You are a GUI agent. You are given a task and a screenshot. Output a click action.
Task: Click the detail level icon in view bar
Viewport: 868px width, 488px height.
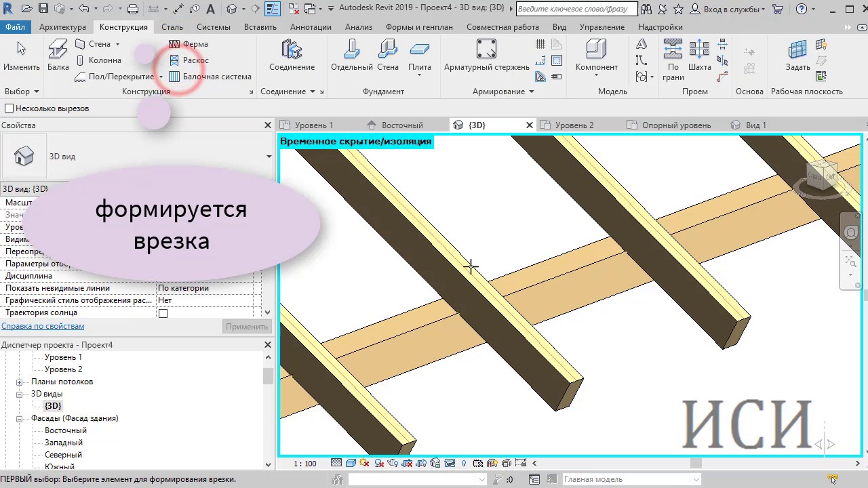pos(336,464)
